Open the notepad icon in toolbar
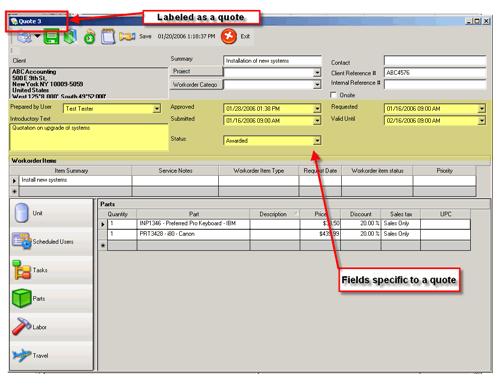 coord(108,36)
